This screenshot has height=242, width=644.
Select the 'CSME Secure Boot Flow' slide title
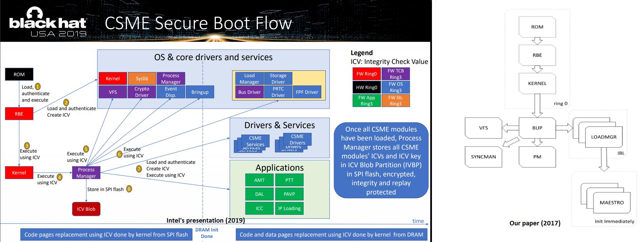tap(198, 23)
